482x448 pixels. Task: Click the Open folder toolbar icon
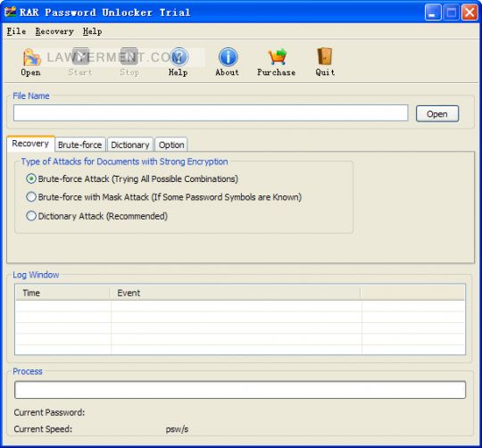[x=31, y=57]
